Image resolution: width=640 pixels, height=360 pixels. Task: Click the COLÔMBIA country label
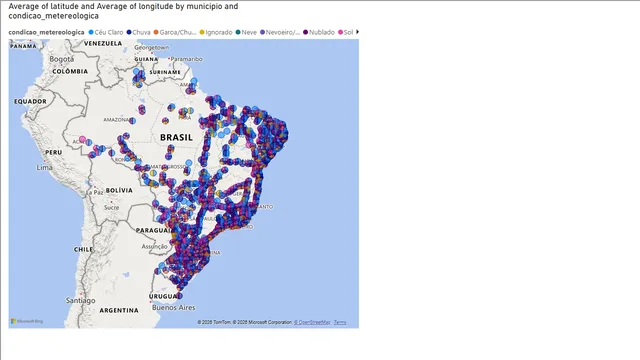[x=70, y=71]
